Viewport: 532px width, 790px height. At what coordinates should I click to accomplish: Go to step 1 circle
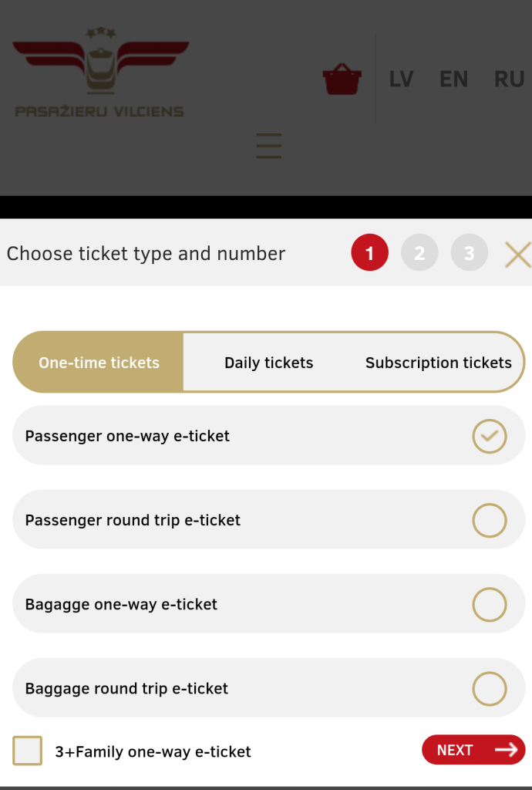pyautogui.click(x=369, y=253)
